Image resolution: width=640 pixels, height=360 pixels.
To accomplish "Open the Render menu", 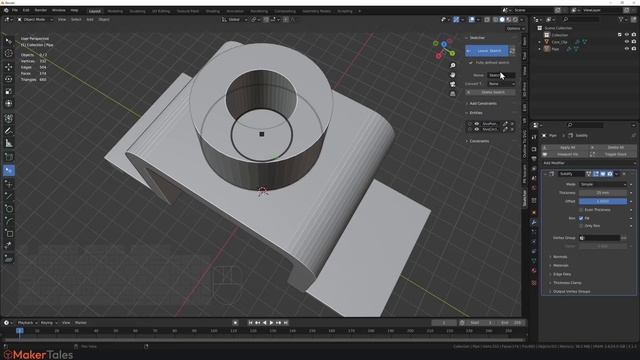I will click(x=41, y=10).
